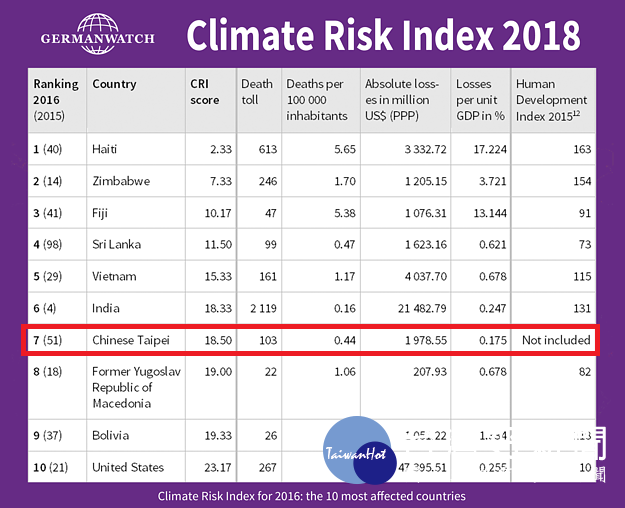Click Macedonia's deaths per 100 000 value '1.06'
Image resolution: width=625 pixels, height=508 pixels.
pyautogui.click(x=345, y=372)
